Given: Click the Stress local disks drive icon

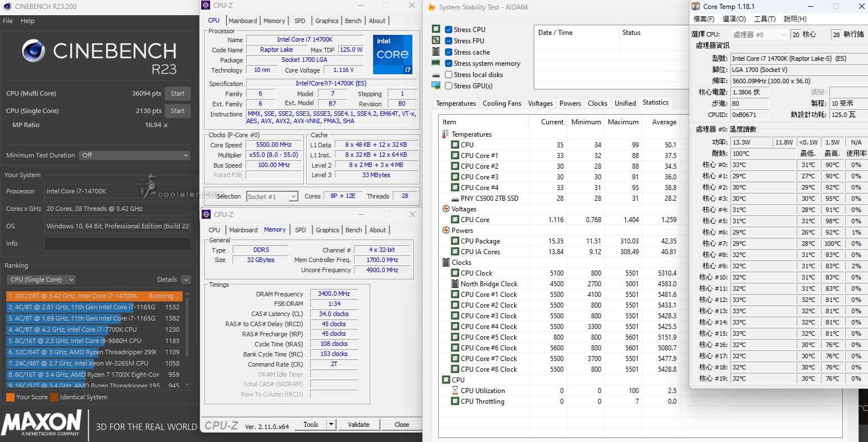Looking at the screenshot, I should click(x=436, y=75).
